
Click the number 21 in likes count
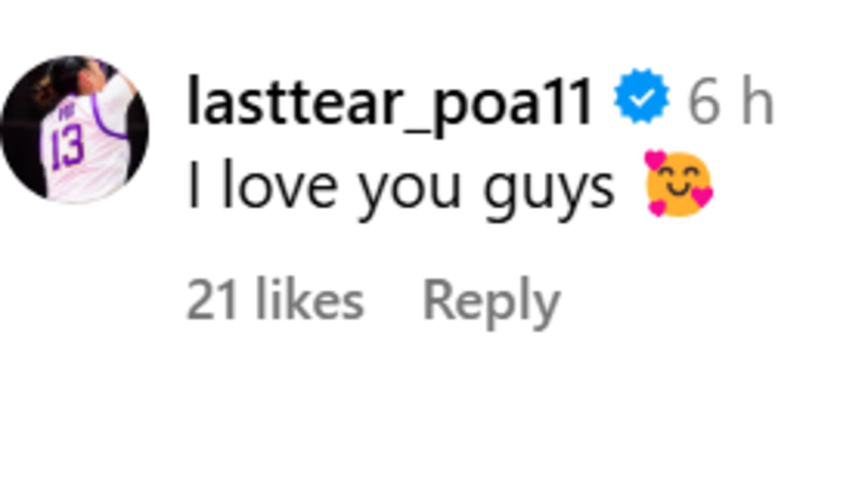pos(211,300)
